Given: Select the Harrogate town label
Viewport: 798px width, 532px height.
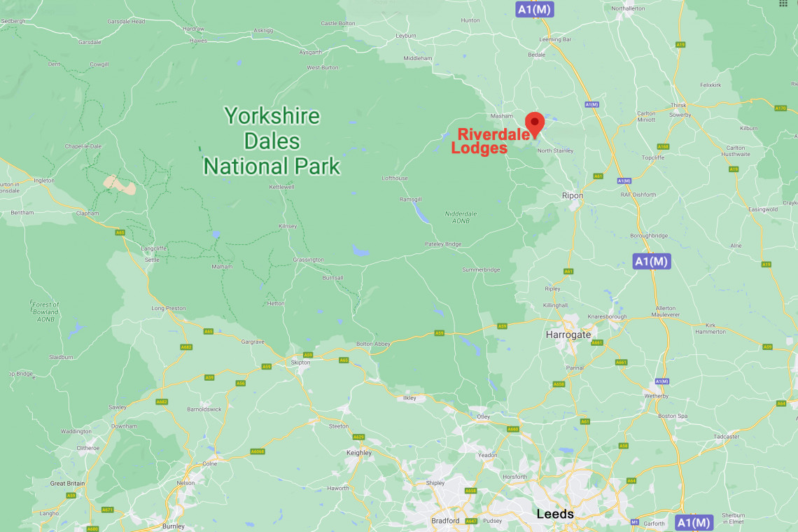Looking at the screenshot, I should (568, 335).
